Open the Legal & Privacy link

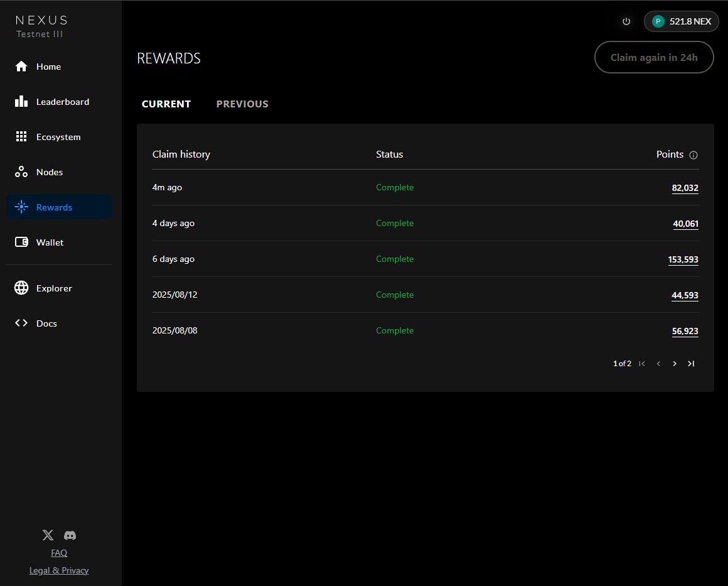pyautogui.click(x=59, y=570)
